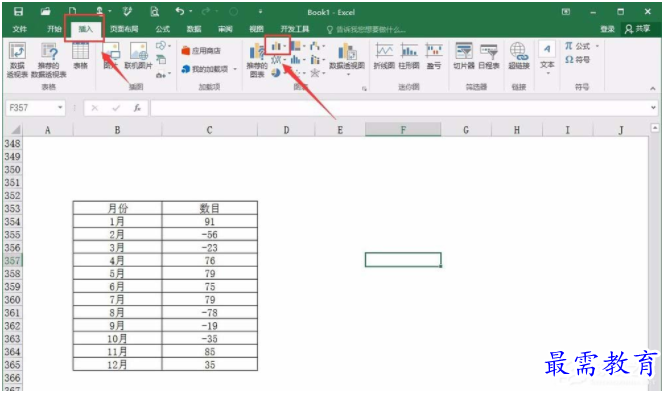Click the Save icon in the quick access toolbar
666x395 pixels.
coord(18,12)
